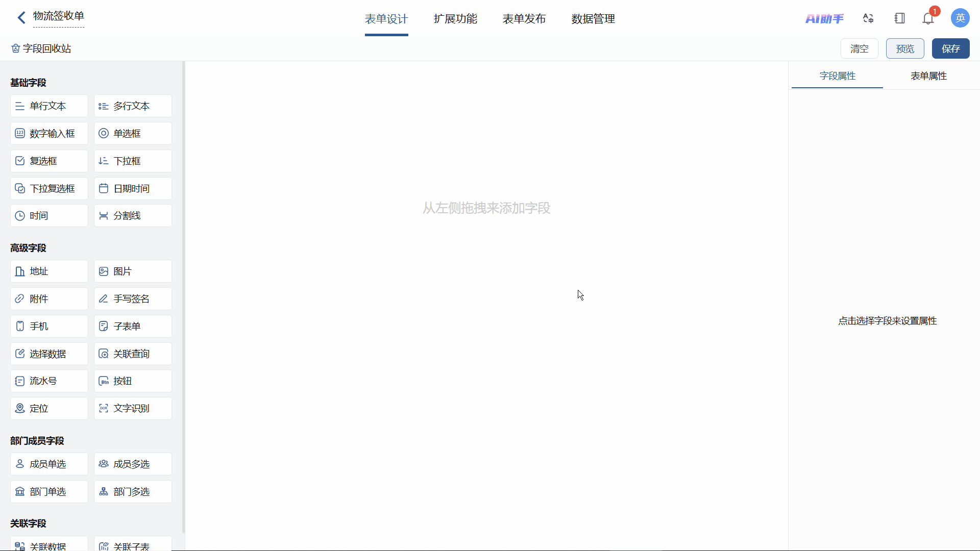Open the help document panel icon

(x=899, y=18)
